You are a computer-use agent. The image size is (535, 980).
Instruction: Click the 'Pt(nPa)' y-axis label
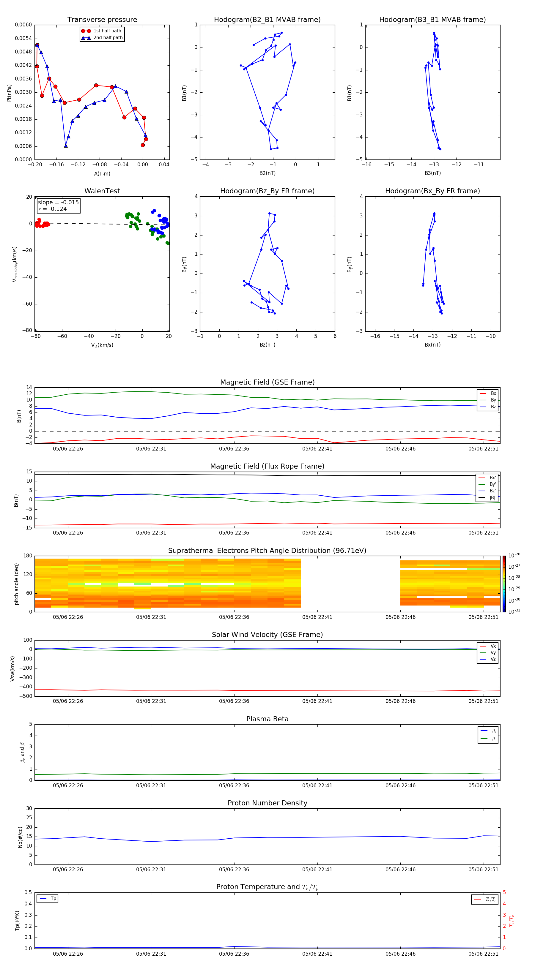coord(9,92)
